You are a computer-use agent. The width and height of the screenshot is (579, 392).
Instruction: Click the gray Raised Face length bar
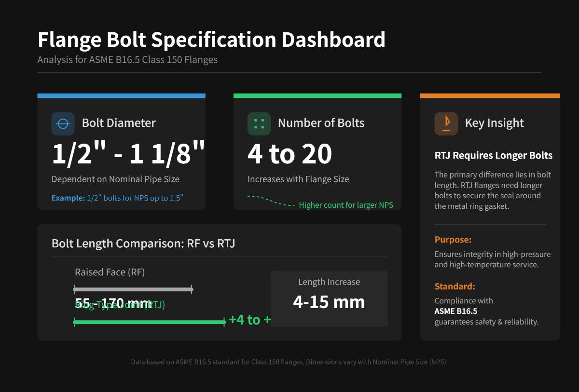(133, 290)
